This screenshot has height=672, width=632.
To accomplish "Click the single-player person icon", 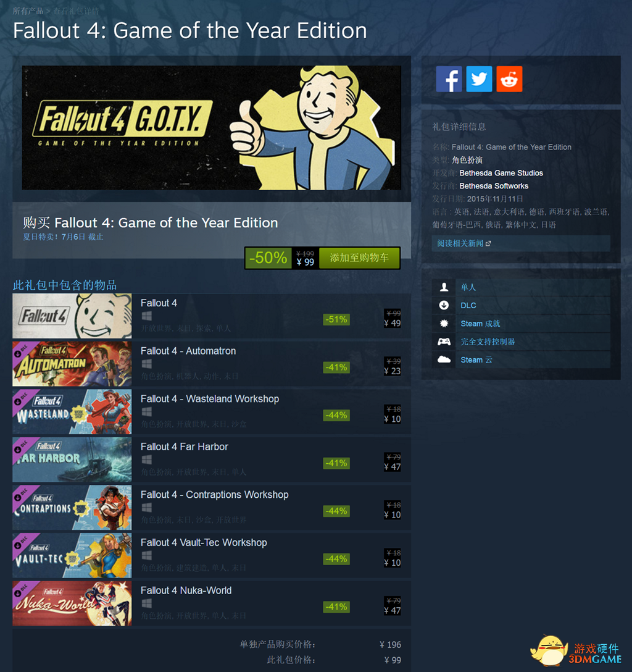I will (x=444, y=287).
